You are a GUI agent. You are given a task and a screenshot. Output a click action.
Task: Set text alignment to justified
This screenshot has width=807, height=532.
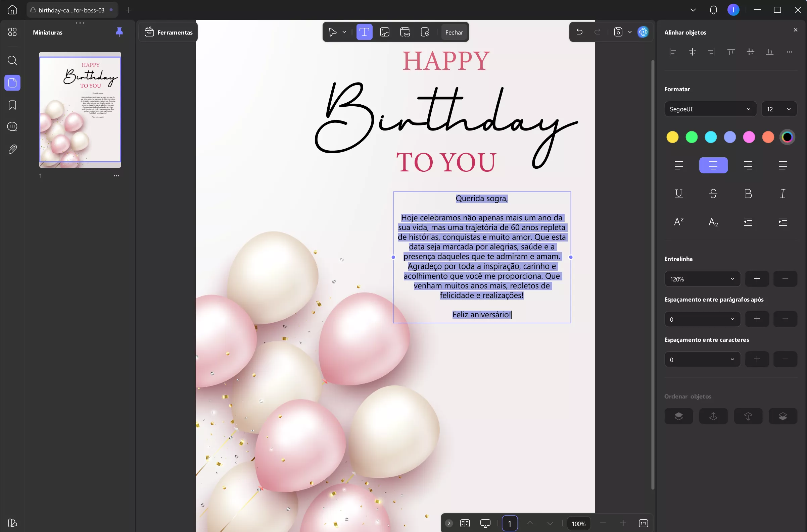pos(782,165)
